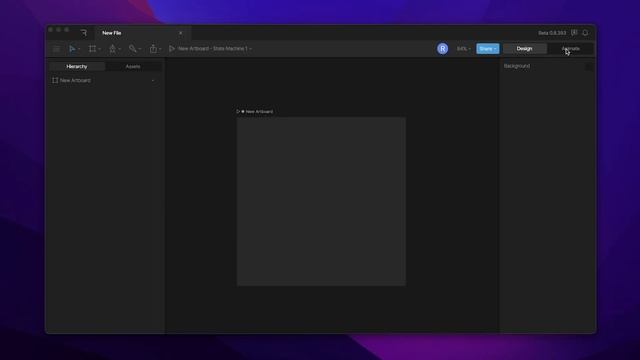The image size is (640, 360).
Task: Expand Pen tool dropdown arrow
Action: click(120, 49)
